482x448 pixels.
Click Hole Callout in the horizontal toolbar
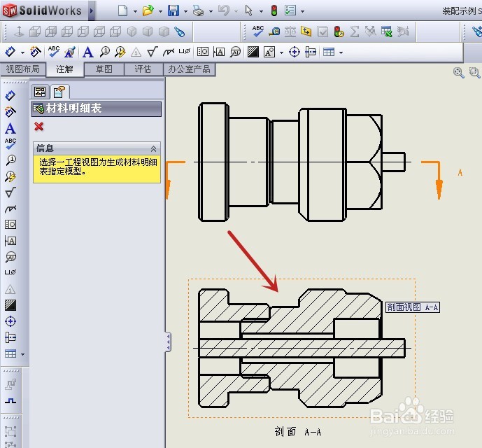coord(185,51)
